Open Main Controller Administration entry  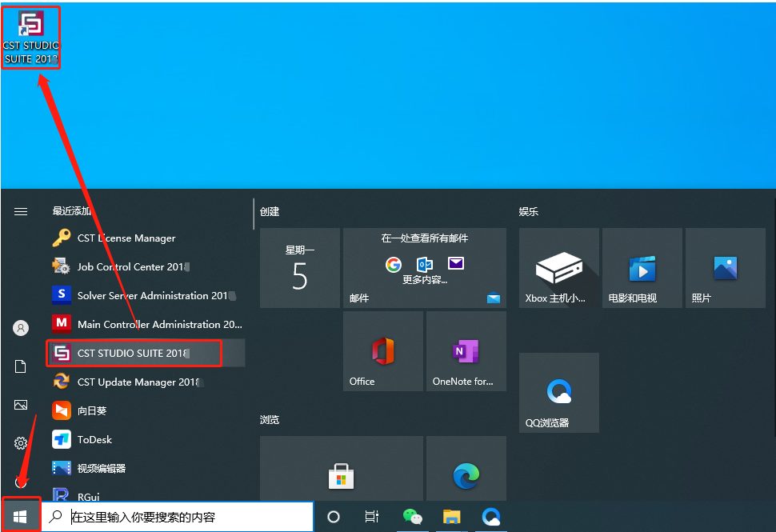(147, 324)
